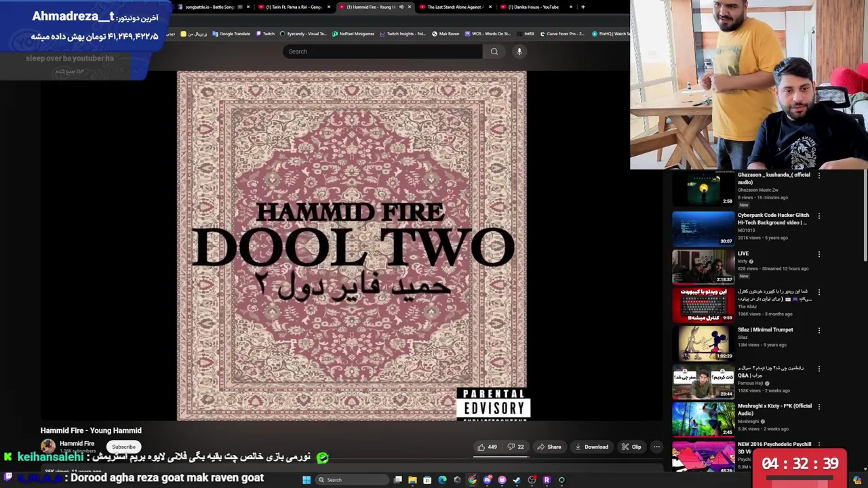Open Twitch bookmark
The image size is (868, 488).
coord(265,34)
